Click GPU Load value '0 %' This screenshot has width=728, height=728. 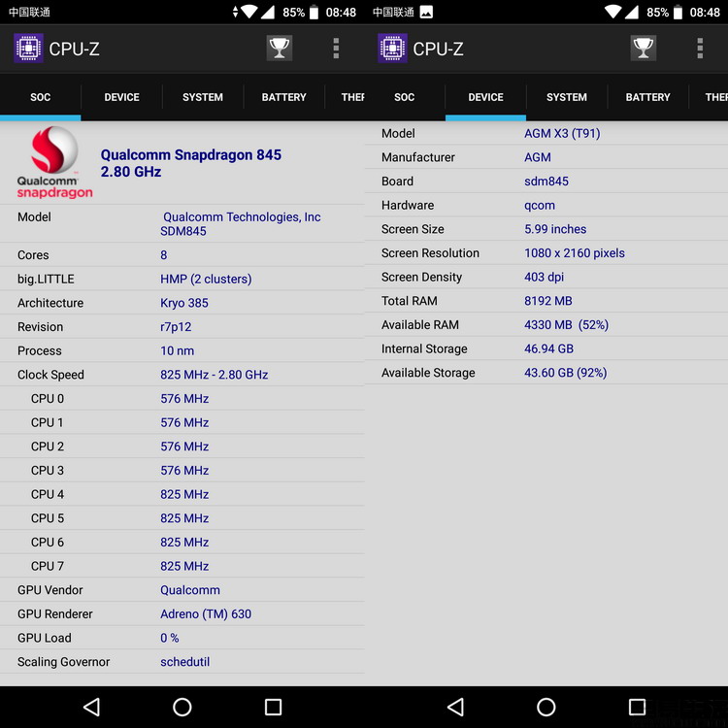tap(170, 638)
